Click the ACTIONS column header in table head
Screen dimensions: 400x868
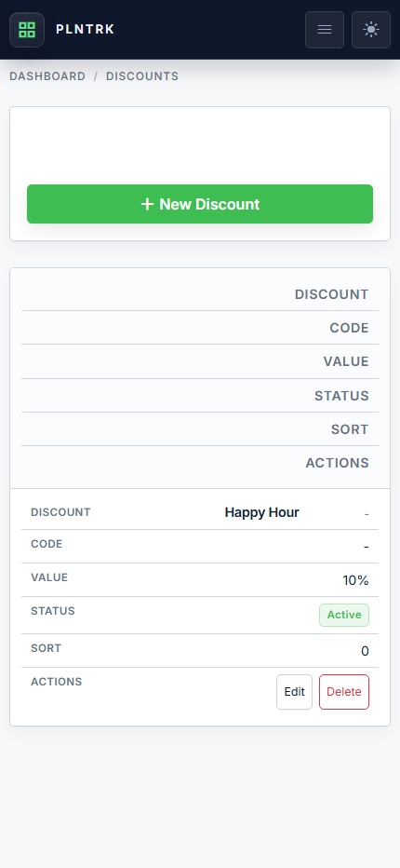click(337, 464)
